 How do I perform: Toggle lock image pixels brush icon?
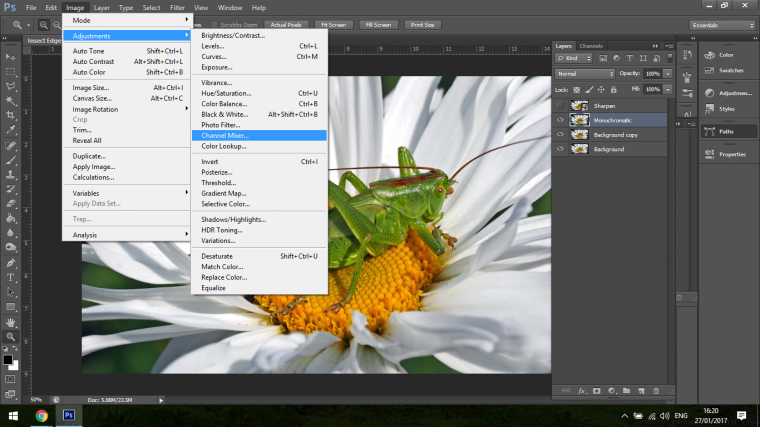pos(589,90)
